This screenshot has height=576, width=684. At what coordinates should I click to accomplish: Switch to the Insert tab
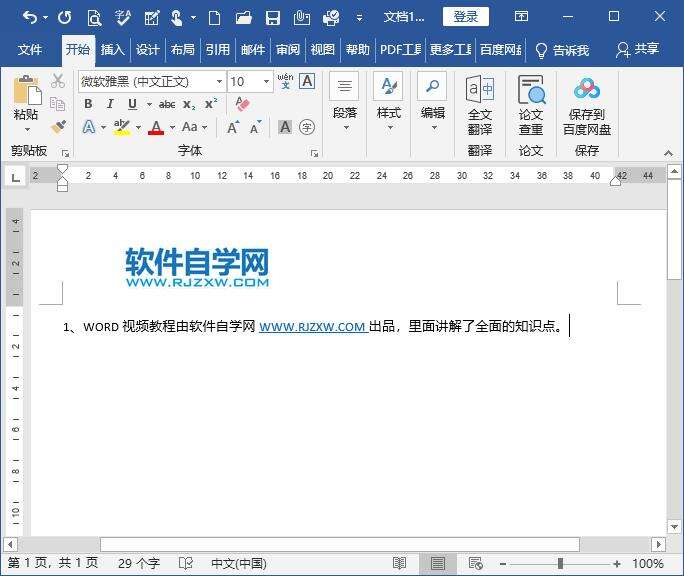tap(113, 50)
